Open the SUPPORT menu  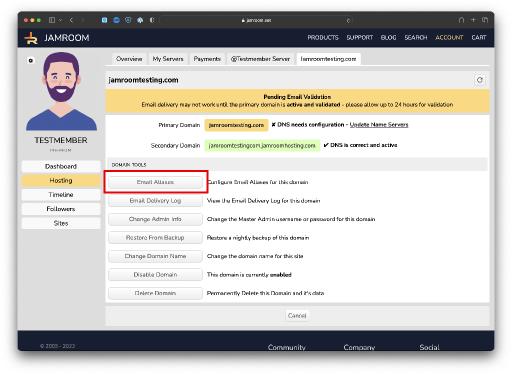359,38
